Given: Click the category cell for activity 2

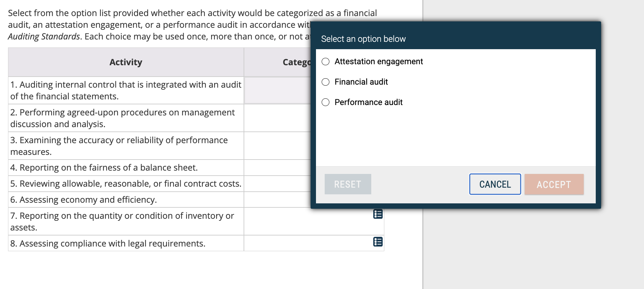Looking at the screenshot, I should 278,118.
